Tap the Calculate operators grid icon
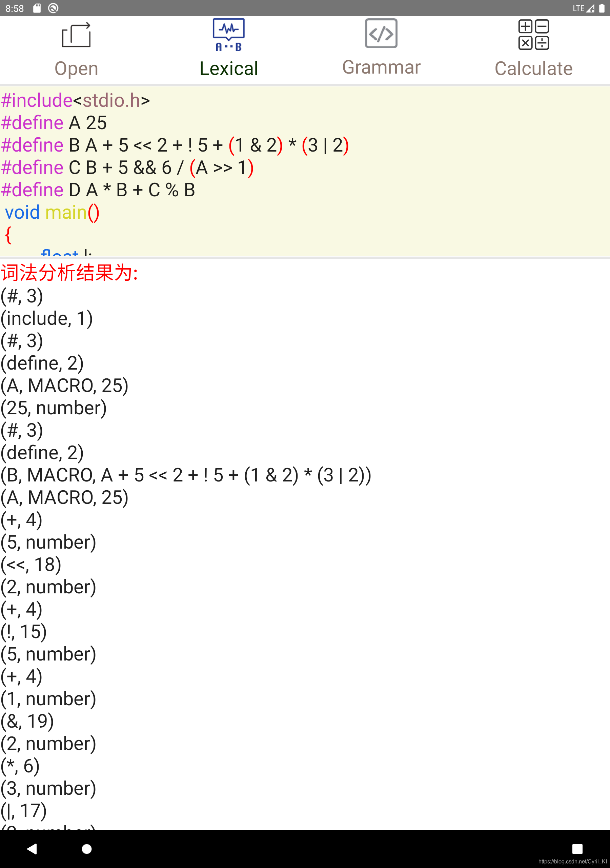 (534, 35)
